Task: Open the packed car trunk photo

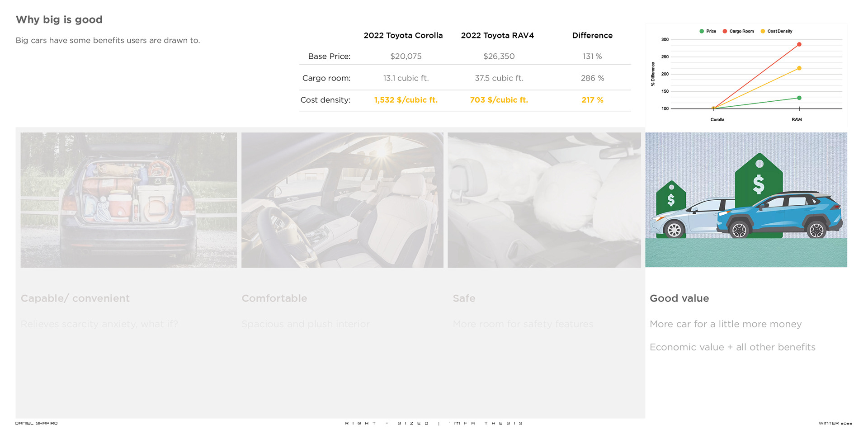Action: pos(129,200)
